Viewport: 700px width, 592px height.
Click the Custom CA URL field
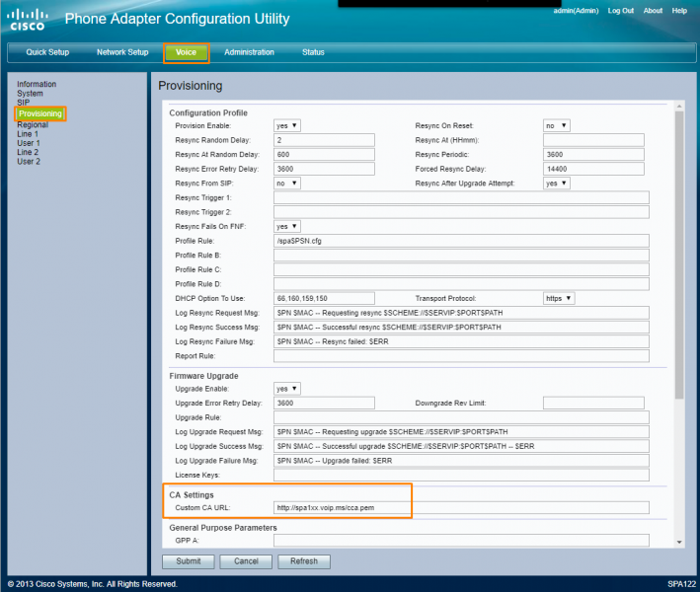pyautogui.click(x=461, y=508)
